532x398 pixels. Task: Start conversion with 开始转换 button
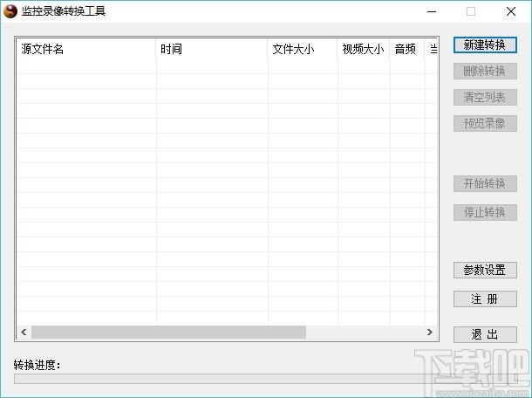coord(485,183)
